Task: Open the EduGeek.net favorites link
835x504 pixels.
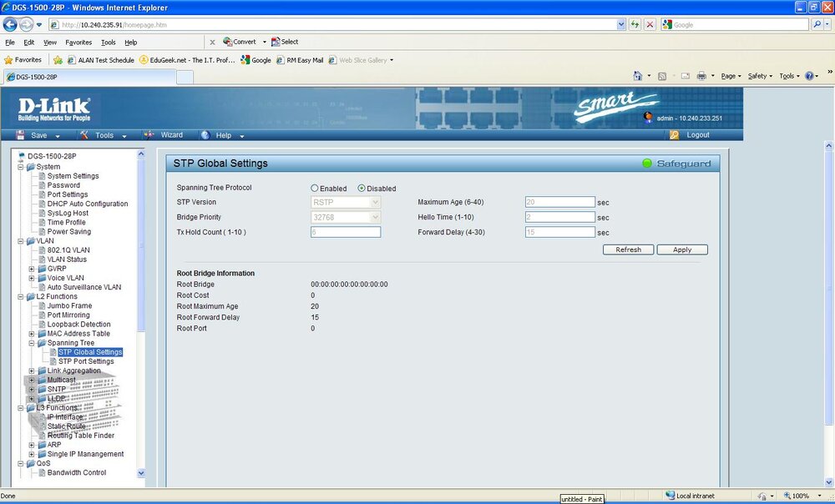Action: click(187, 60)
